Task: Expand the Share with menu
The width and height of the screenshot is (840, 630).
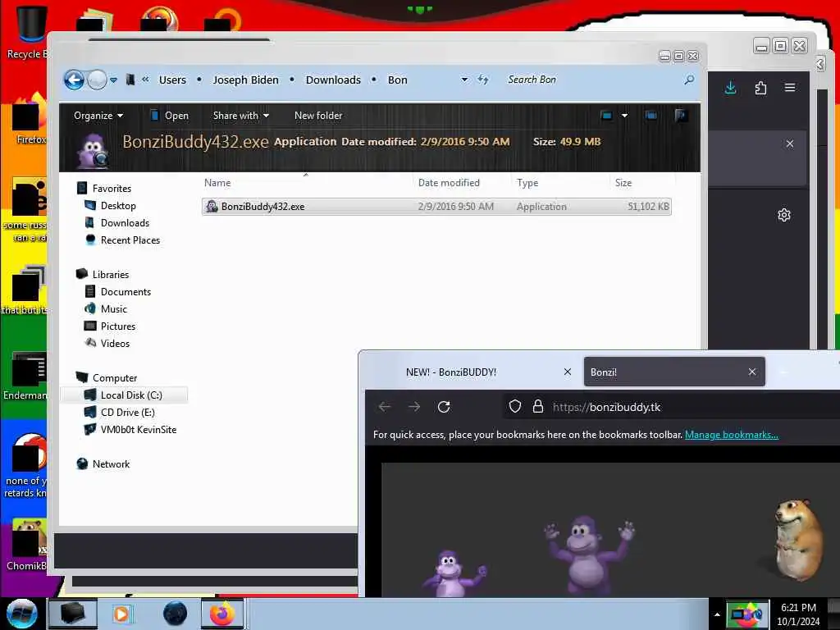Action: click(x=241, y=116)
